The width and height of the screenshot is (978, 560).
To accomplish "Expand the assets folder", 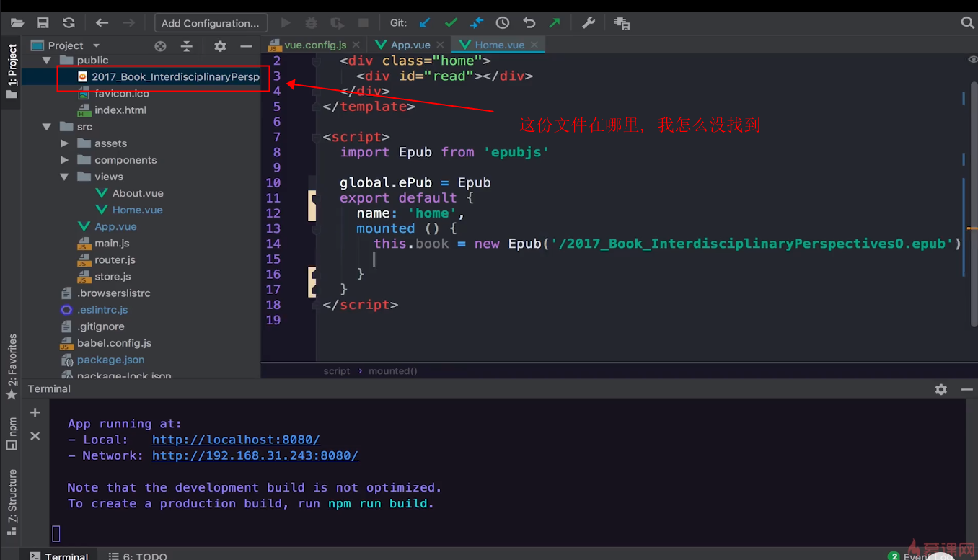I will point(65,143).
